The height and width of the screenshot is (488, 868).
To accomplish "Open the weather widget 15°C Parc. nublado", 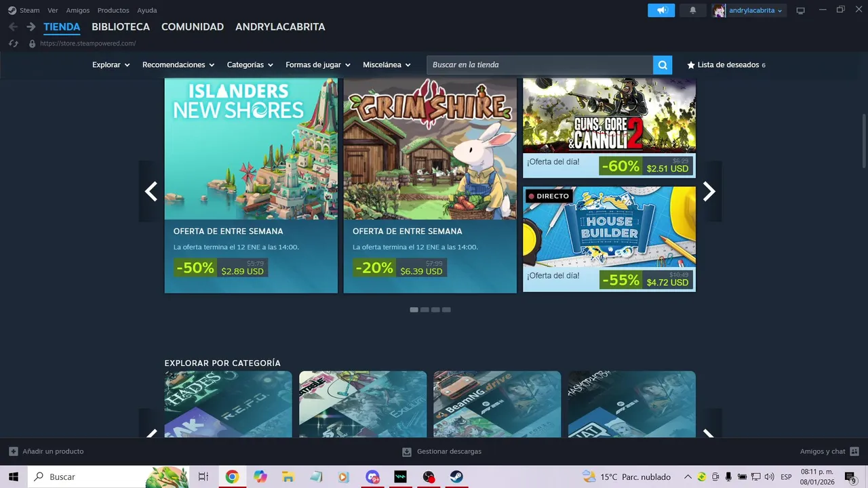I will pyautogui.click(x=627, y=477).
